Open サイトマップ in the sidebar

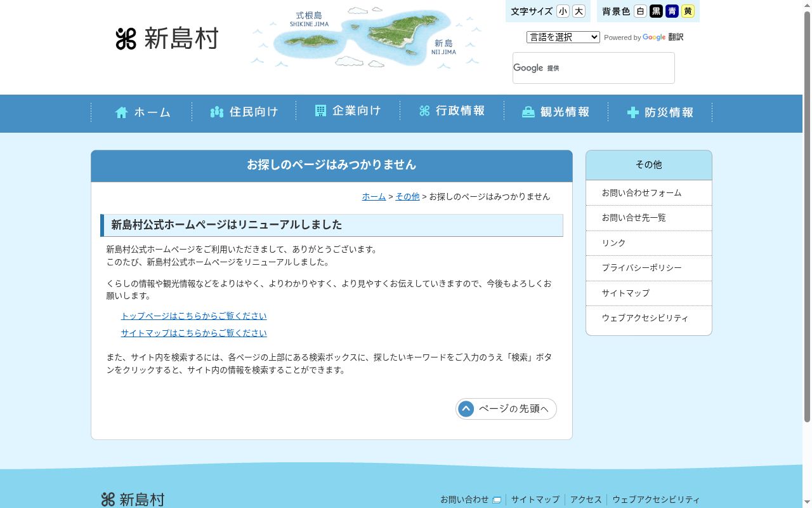[x=649, y=293]
